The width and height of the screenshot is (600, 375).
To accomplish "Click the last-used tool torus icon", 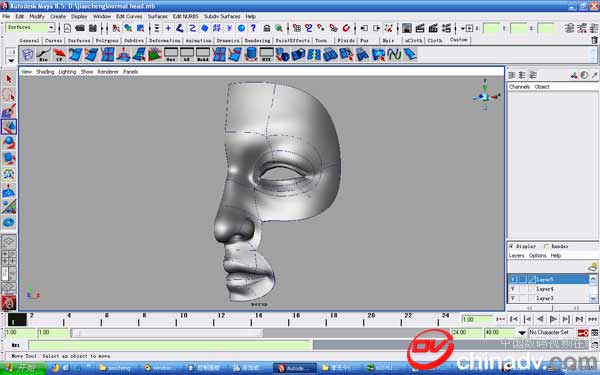I will 9,222.
